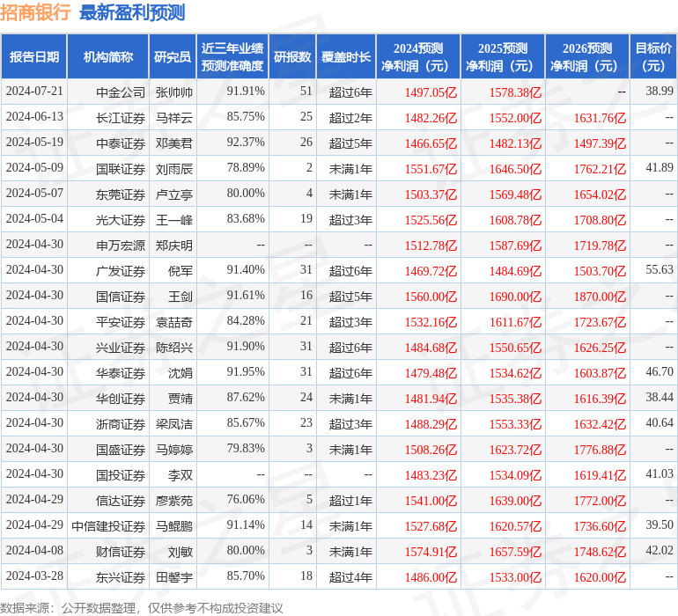The height and width of the screenshot is (616, 678).
Task: Click the 2024 profit value 1497.05亿
Action: click(431, 92)
